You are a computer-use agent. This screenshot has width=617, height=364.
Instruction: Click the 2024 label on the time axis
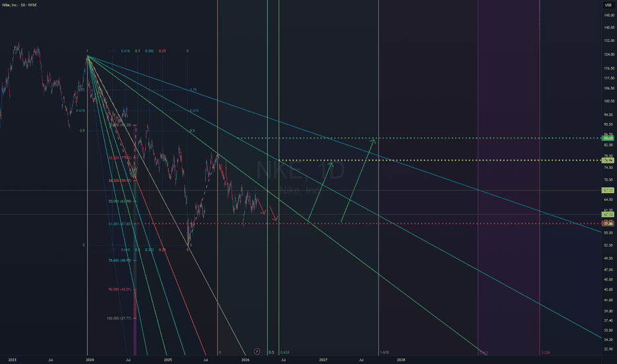click(89, 359)
